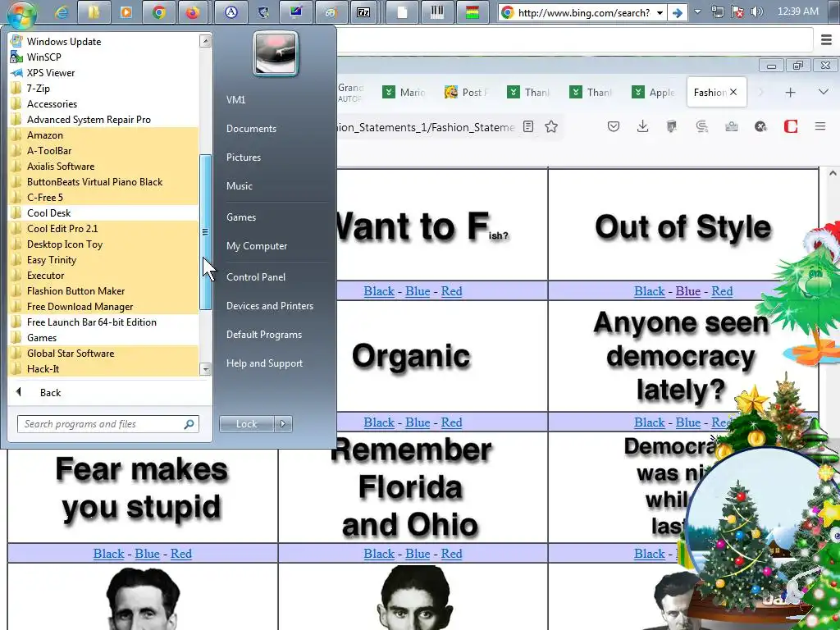The height and width of the screenshot is (630, 840).
Task: Switch to the Mario tab
Action: click(404, 92)
